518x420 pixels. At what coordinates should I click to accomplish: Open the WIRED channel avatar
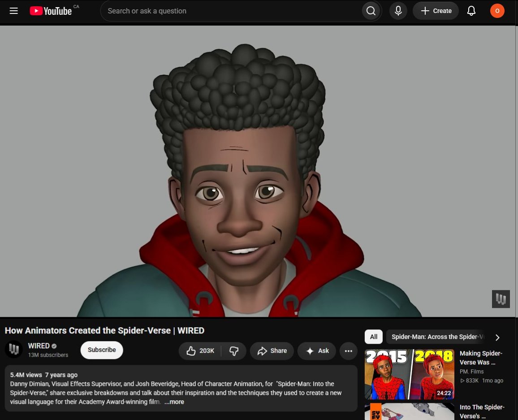pyautogui.click(x=13, y=349)
